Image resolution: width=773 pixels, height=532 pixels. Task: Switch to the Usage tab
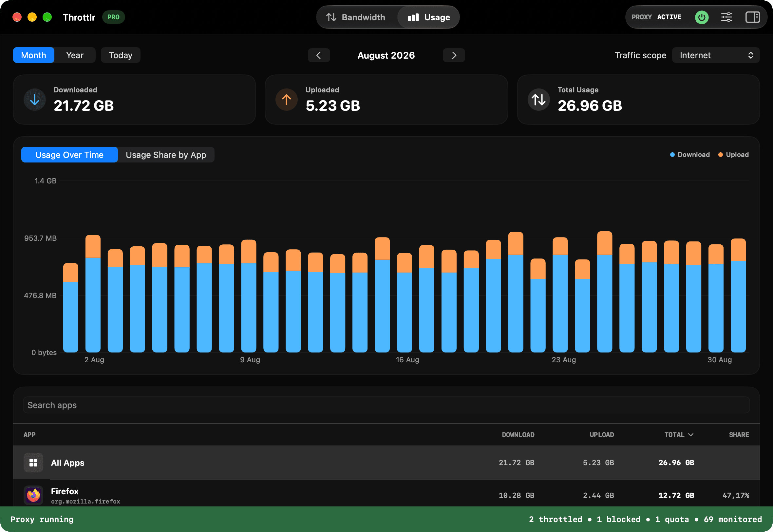(428, 17)
